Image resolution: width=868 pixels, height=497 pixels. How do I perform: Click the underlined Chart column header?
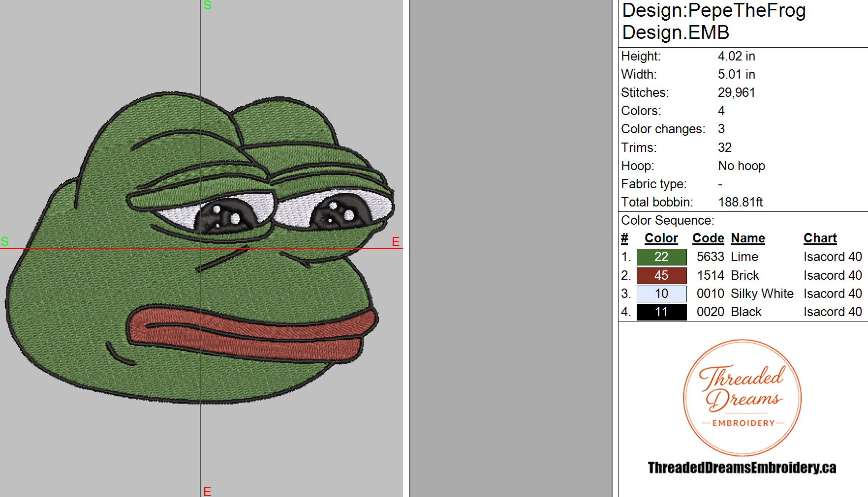pos(820,238)
